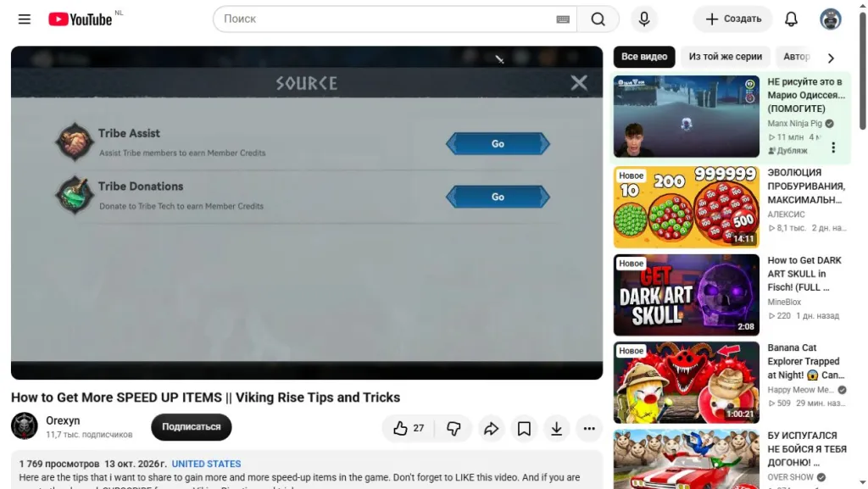Open the АЛЕКСИС channel text
This screenshot has width=868, height=489.
coord(786,214)
